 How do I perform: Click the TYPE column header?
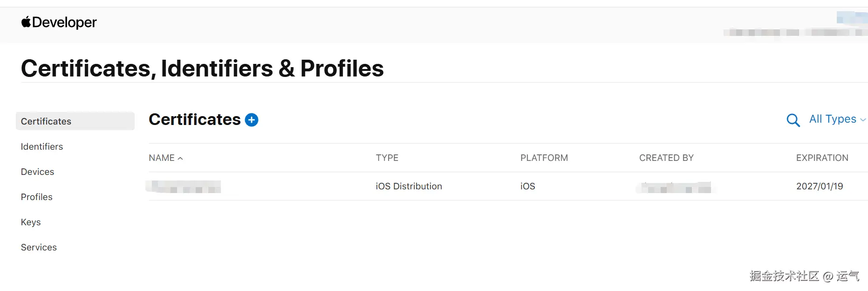[x=387, y=158]
